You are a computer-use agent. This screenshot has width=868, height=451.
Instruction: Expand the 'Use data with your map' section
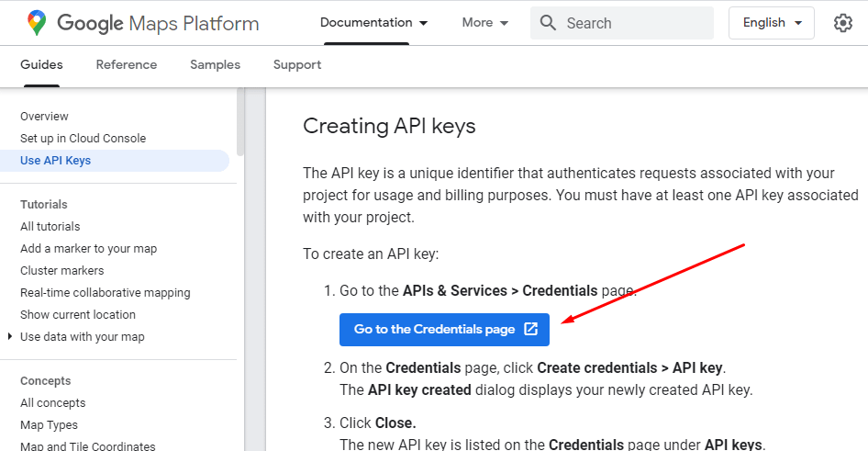[10, 337]
